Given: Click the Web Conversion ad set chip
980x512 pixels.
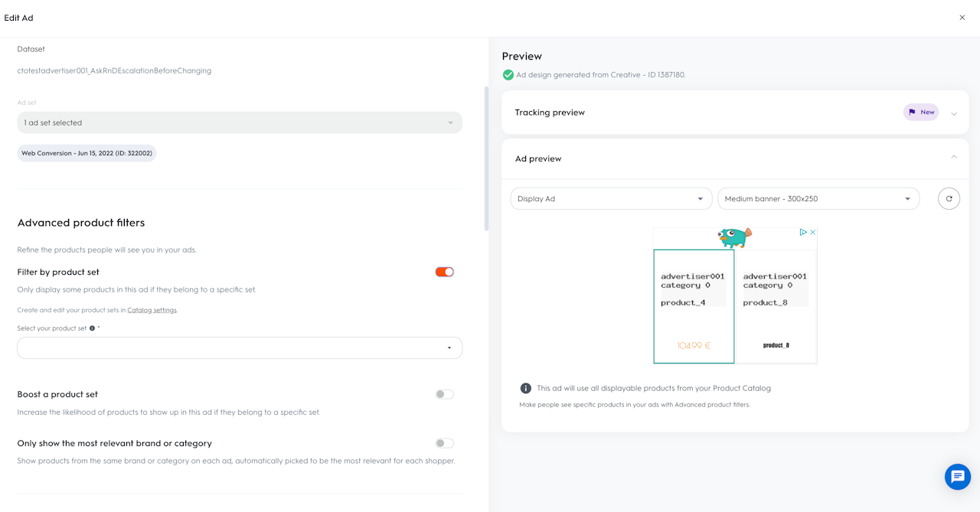Looking at the screenshot, I should (87, 153).
